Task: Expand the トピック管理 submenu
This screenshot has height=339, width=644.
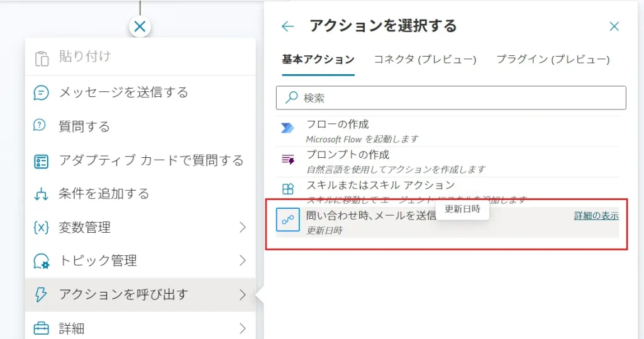Action: click(243, 261)
